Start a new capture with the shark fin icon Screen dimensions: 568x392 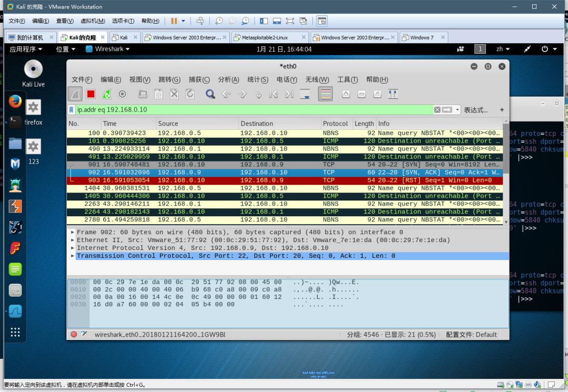[75, 94]
